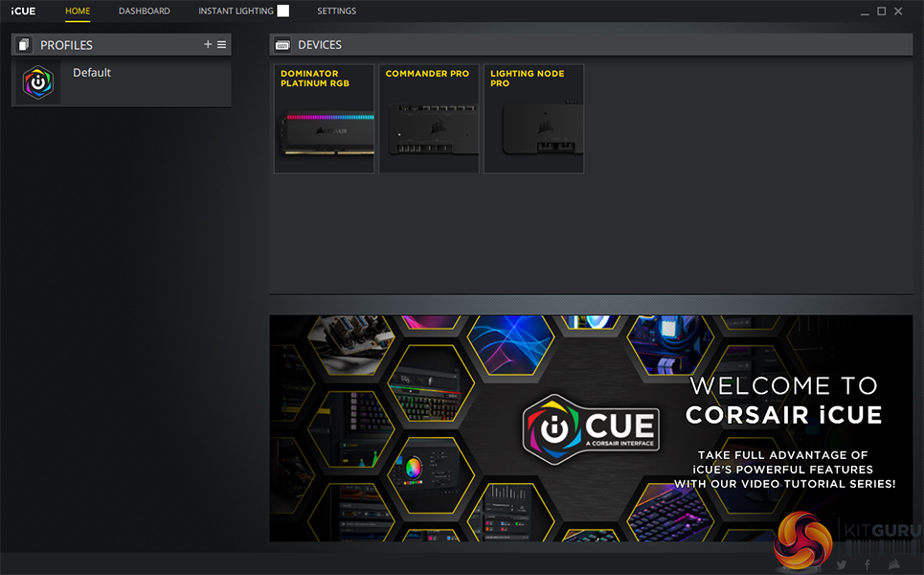
Task: Open the Lighting Node Pro device
Action: pyautogui.click(x=534, y=119)
